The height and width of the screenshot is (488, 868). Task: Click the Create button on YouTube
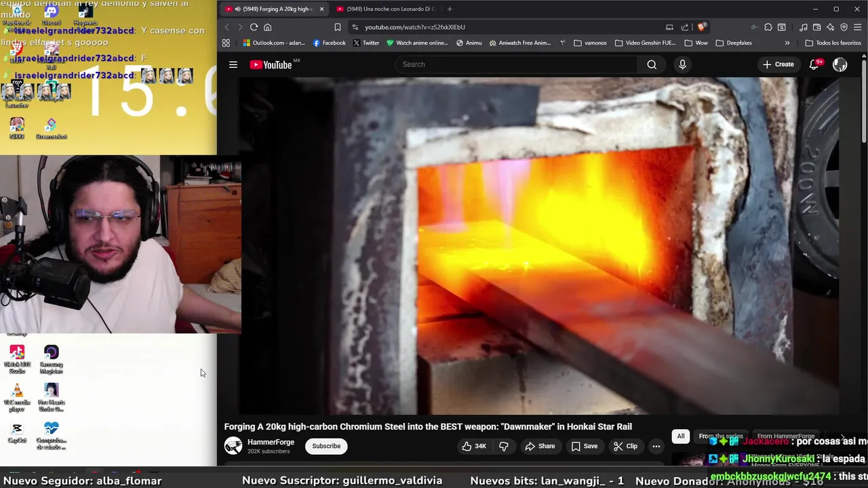[x=778, y=64]
